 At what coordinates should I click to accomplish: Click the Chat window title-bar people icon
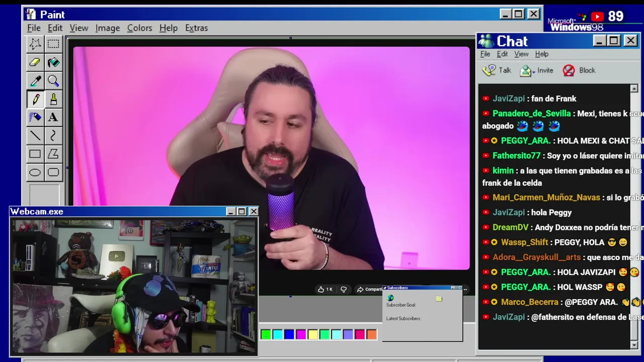pos(486,41)
